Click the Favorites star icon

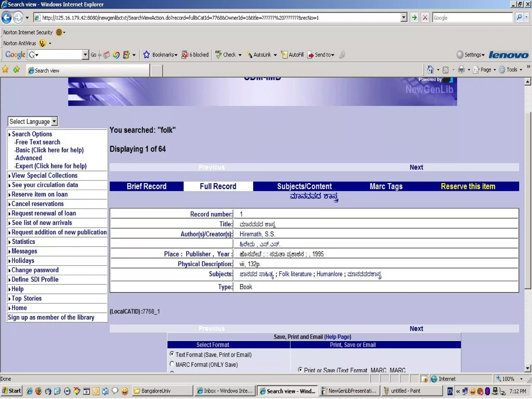(x=5, y=70)
